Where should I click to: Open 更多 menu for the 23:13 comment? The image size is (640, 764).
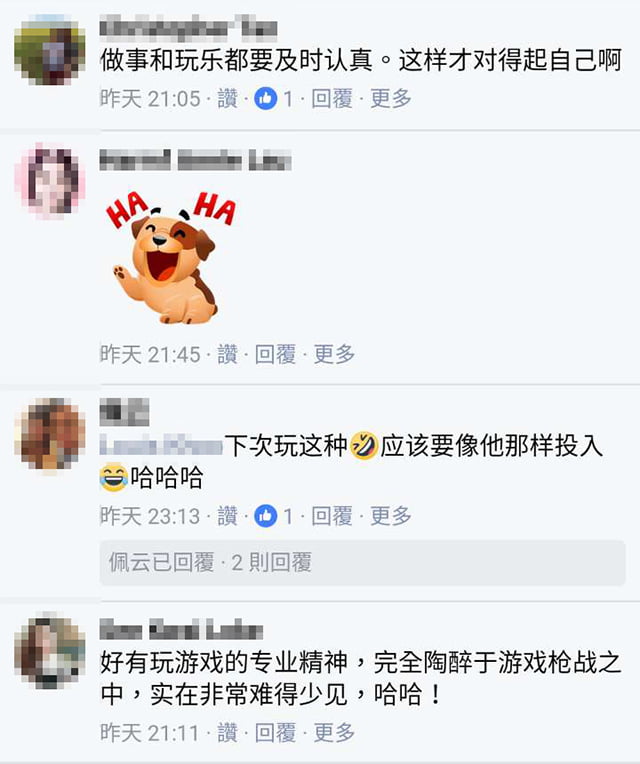391,516
